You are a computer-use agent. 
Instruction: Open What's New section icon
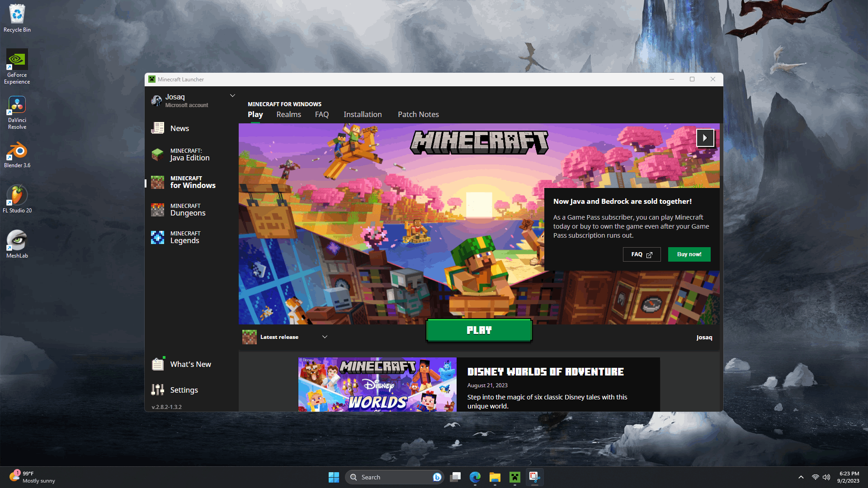pos(157,364)
